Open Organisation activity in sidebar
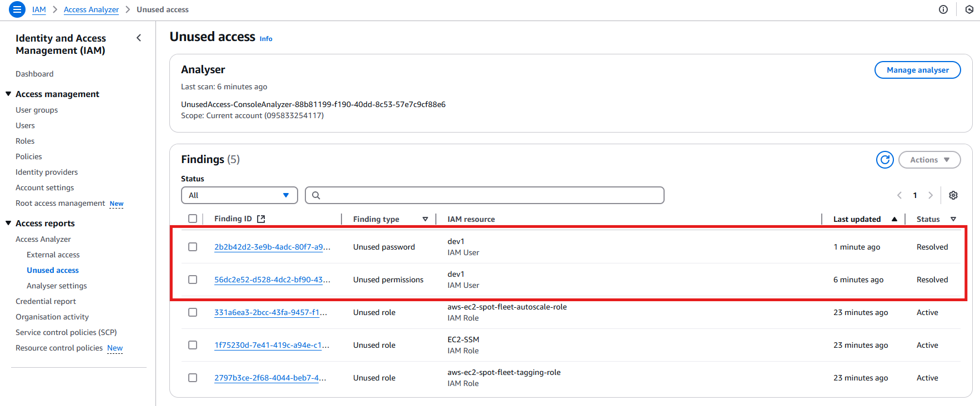The width and height of the screenshot is (980, 406). coord(52,317)
